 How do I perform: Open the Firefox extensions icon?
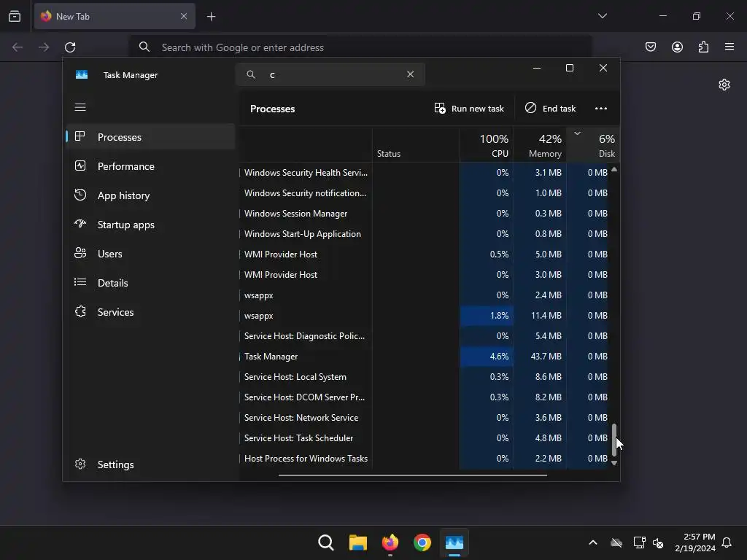click(x=703, y=47)
